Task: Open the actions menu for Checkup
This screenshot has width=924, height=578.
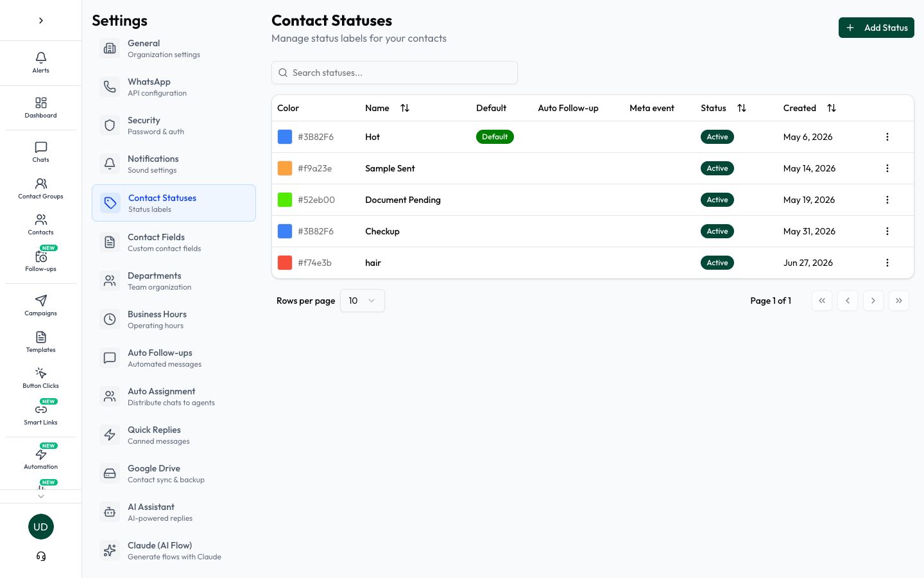Action: 887,231
